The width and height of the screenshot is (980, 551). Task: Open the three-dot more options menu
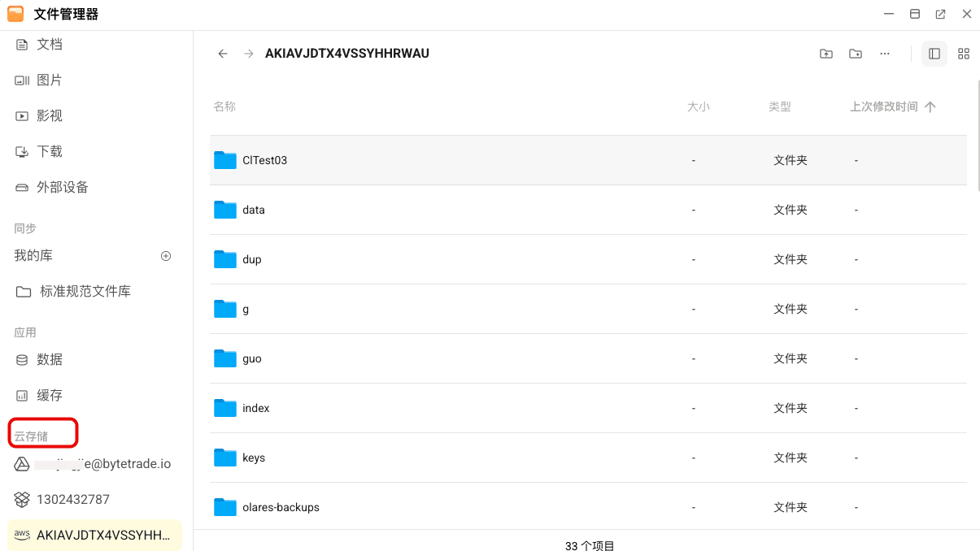[885, 54]
